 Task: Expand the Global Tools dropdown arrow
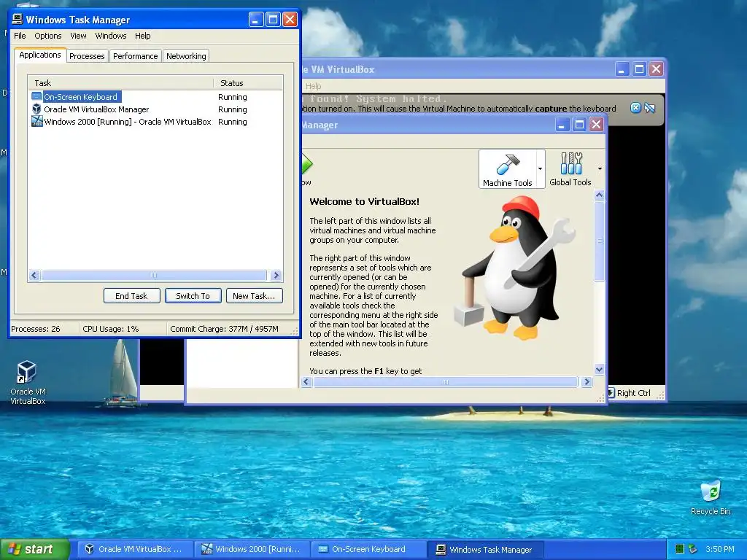click(600, 168)
